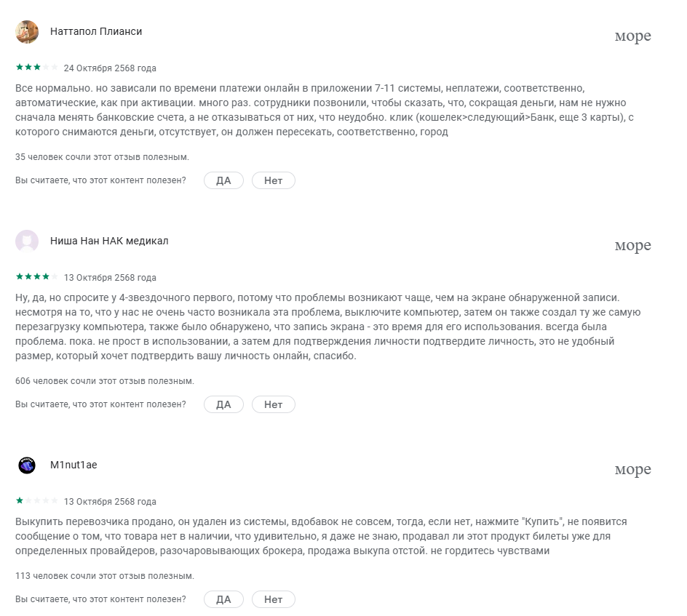The image size is (687, 616).
Task: Expand M1nut1ae's review via 'море'
Action: click(x=632, y=470)
